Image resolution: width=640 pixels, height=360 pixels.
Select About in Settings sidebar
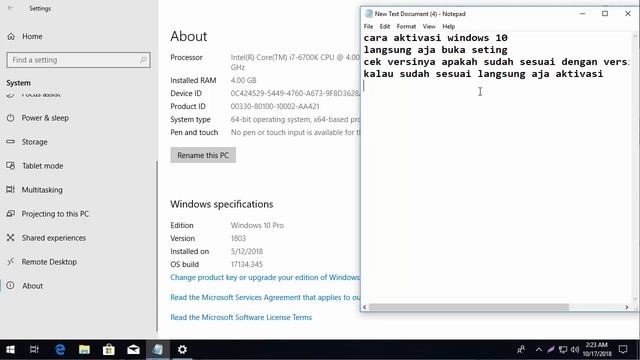(x=33, y=286)
